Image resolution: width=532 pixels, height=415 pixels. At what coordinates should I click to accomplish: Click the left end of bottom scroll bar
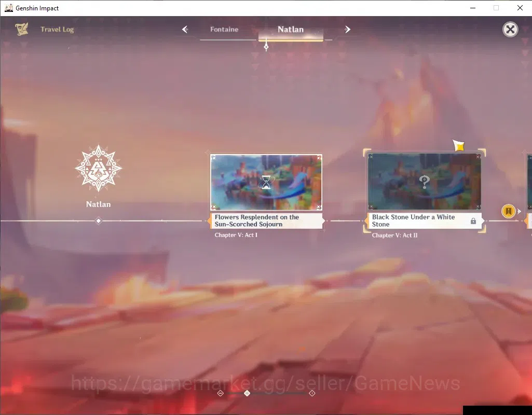[220, 393]
